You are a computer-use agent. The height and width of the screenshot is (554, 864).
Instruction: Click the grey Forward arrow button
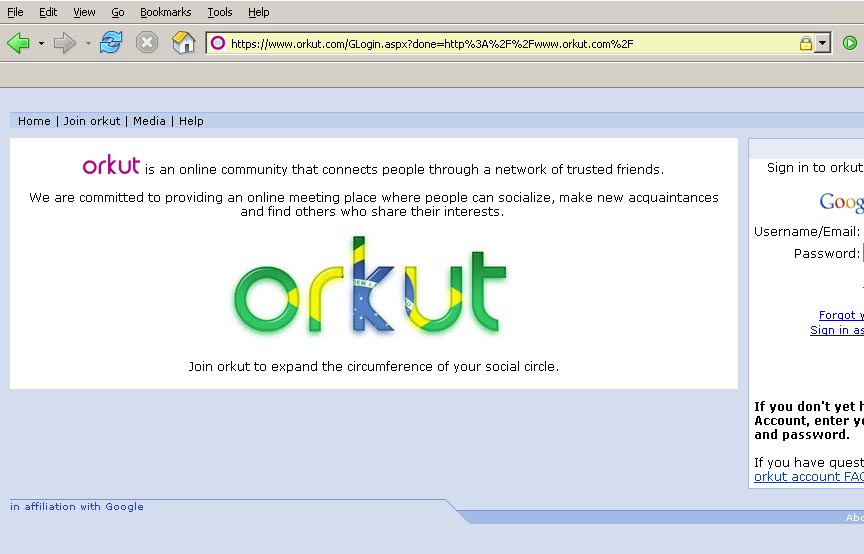click(64, 43)
